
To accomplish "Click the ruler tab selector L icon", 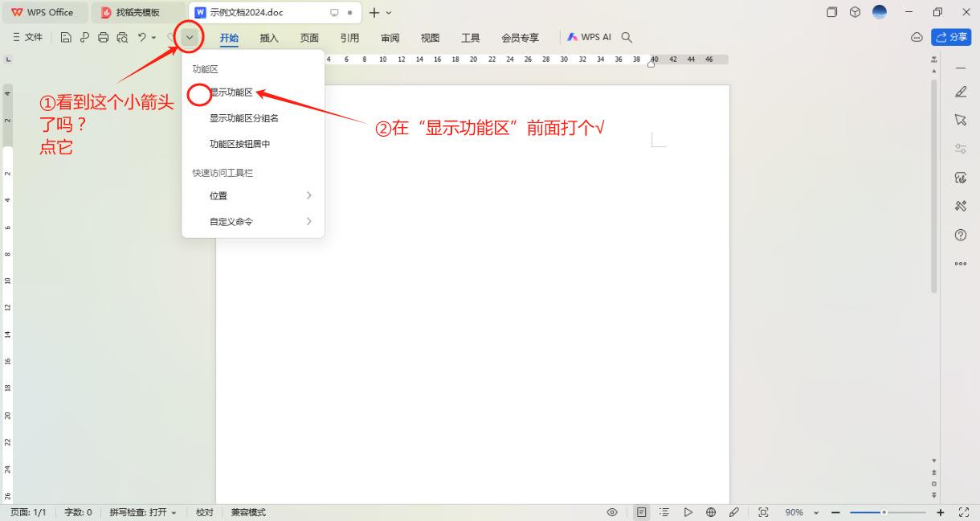I will [x=8, y=59].
